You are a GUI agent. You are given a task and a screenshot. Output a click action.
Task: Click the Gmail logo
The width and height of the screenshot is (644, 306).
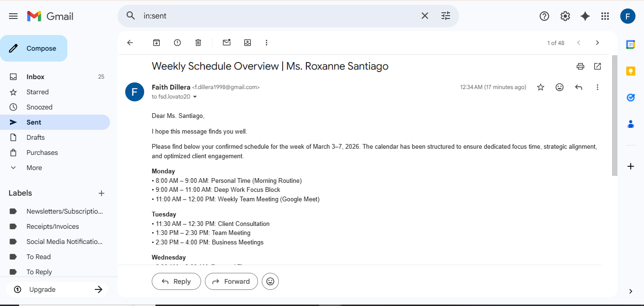click(50, 16)
